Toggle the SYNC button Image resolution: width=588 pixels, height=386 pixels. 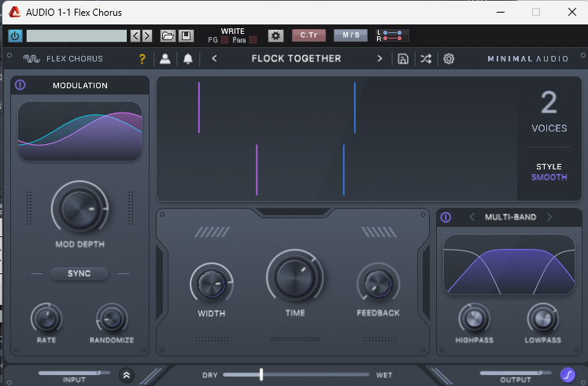pyautogui.click(x=80, y=273)
